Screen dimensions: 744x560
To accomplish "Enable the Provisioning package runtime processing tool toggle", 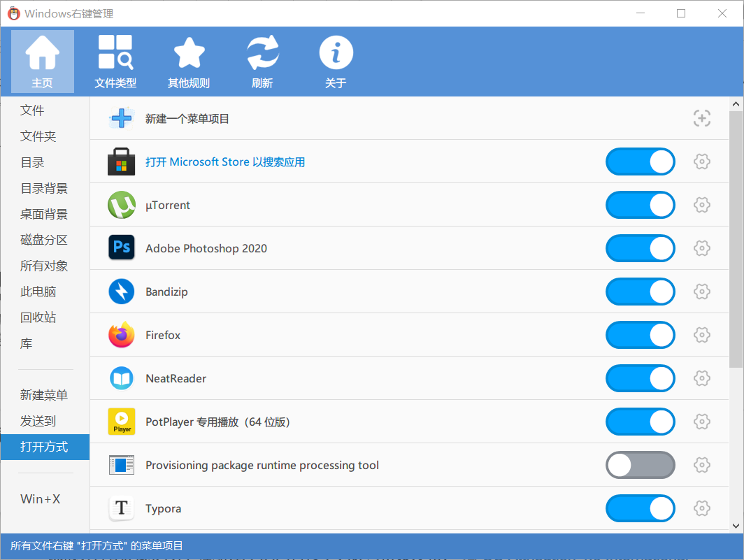I will tap(640, 466).
